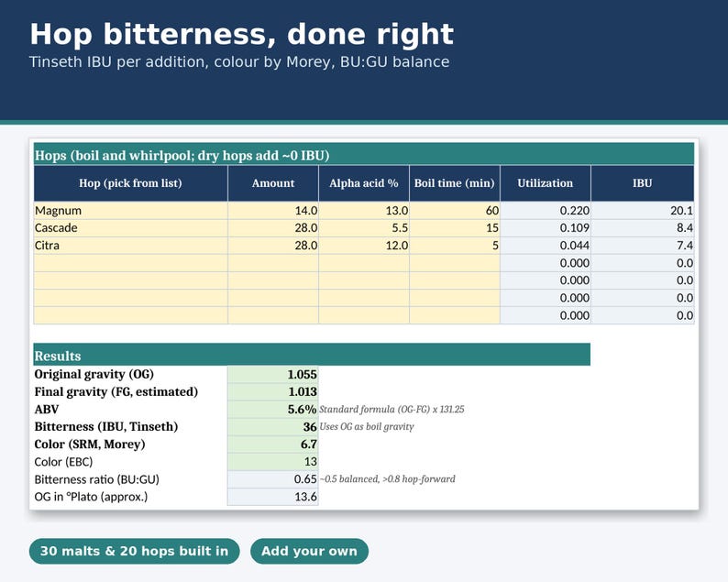Click Citra alpha acid value 12.0
The image size is (728, 582).
click(364, 246)
